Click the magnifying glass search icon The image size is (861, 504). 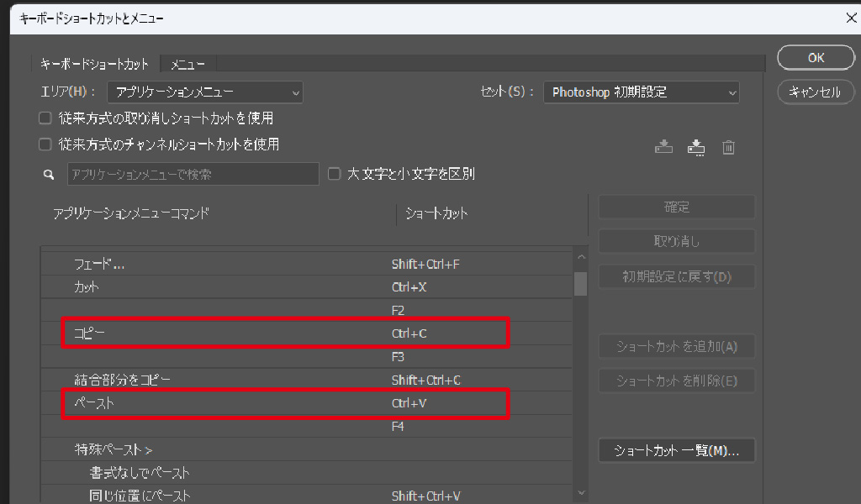(49, 175)
